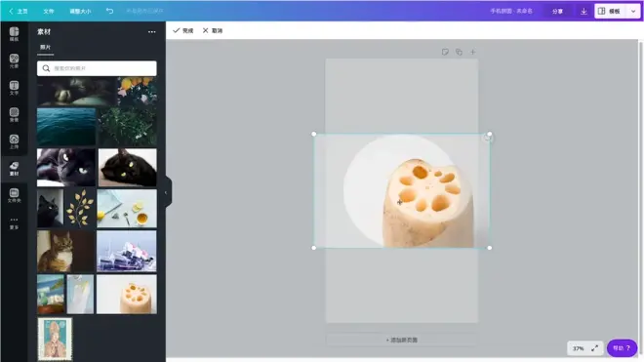The height and width of the screenshot is (362, 644).
Task: Select the ship harbor photo thumbnail
Action: (x=127, y=251)
